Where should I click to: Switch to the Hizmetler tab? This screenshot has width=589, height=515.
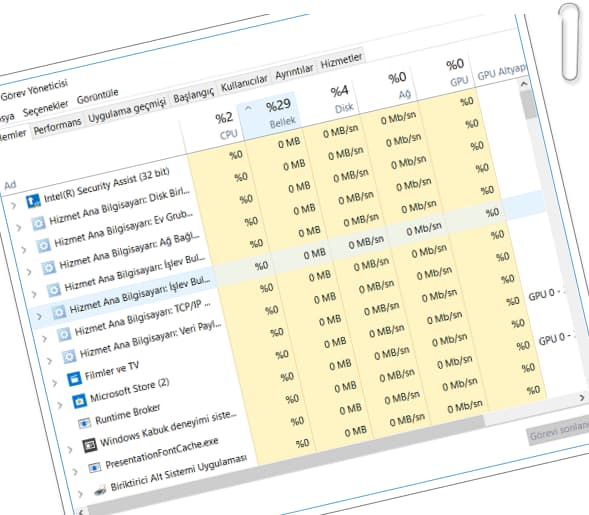341,61
